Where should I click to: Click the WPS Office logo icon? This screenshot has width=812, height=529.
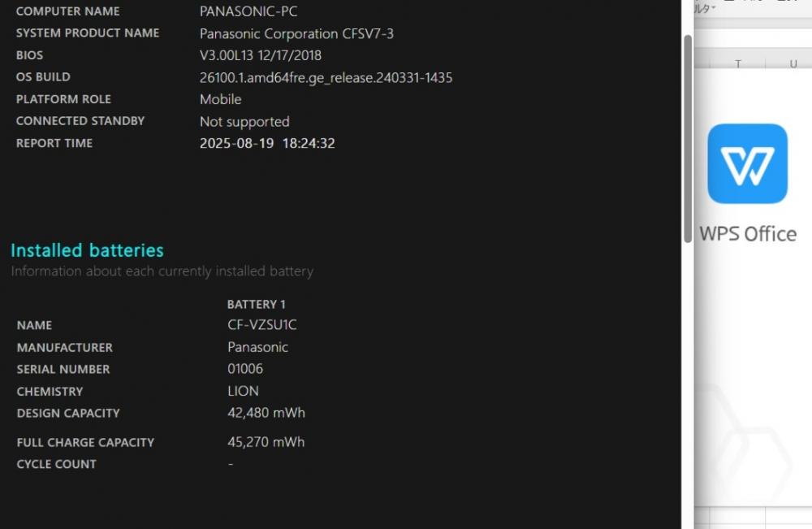(747, 163)
